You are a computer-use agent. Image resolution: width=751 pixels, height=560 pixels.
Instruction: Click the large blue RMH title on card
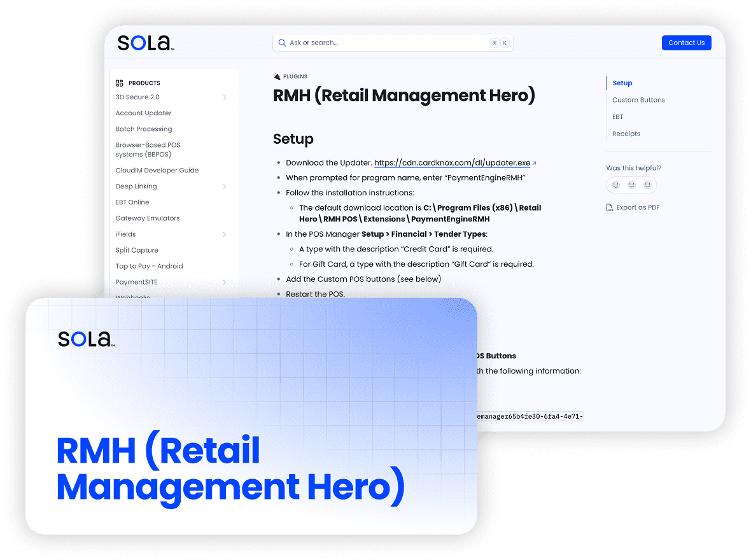(x=231, y=470)
